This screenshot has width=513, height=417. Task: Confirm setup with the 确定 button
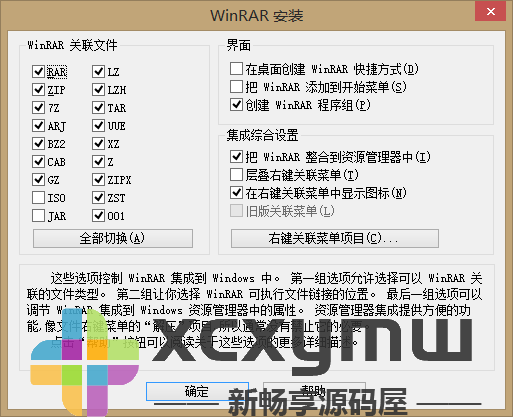[197, 391]
